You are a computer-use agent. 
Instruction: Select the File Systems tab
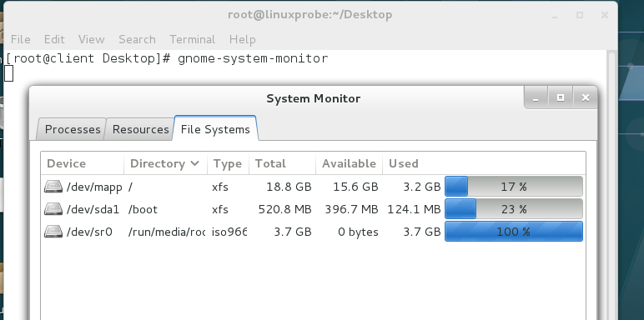click(215, 129)
